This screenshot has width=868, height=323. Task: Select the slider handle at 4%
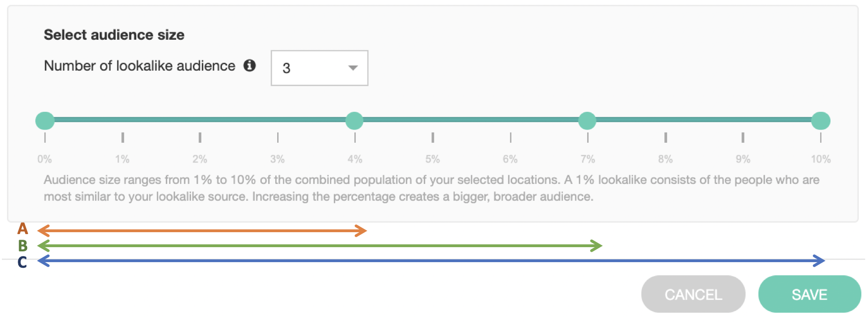pos(354,121)
